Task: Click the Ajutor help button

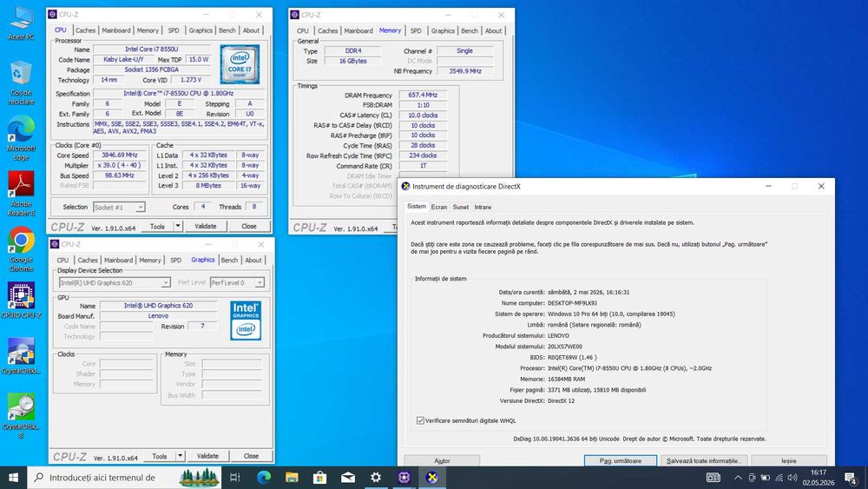Action: coord(442,460)
